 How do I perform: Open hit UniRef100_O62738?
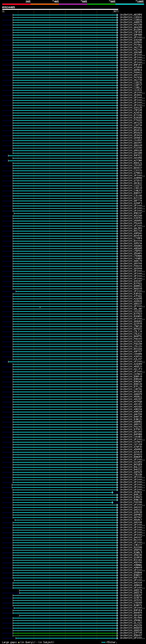(x=131, y=47)
